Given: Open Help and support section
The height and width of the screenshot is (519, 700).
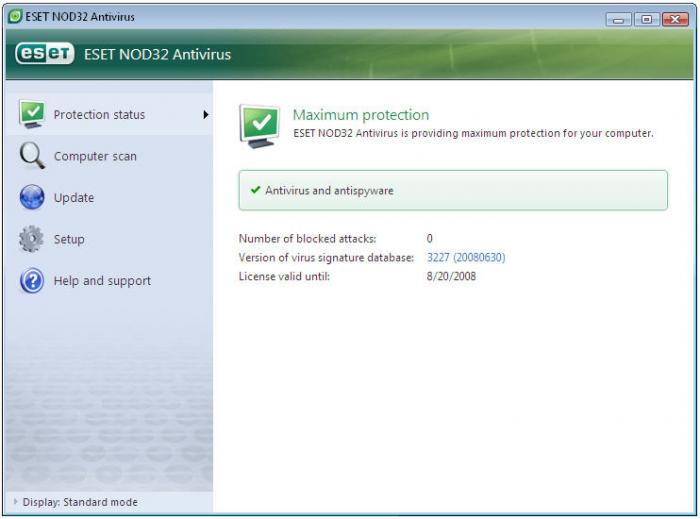Looking at the screenshot, I should [x=109, y=281].
